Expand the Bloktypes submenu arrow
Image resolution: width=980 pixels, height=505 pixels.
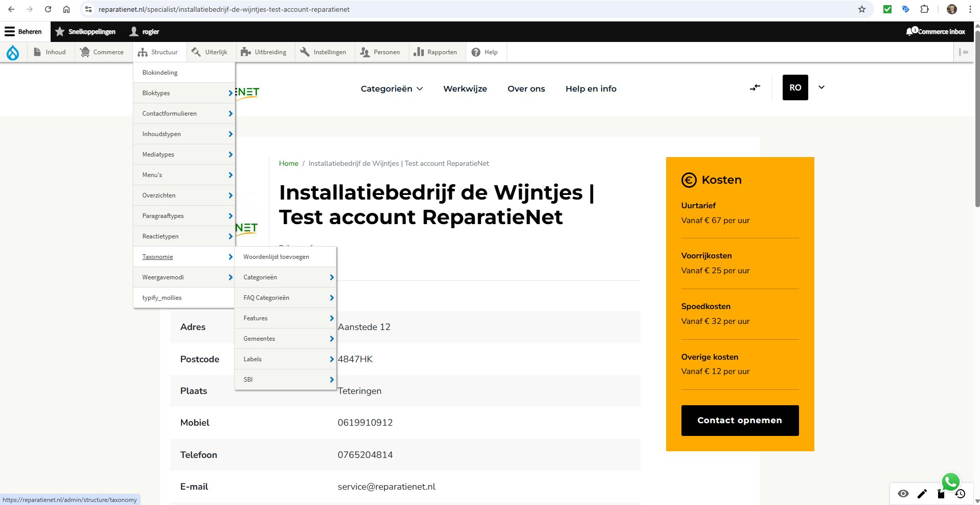[231, 93]
